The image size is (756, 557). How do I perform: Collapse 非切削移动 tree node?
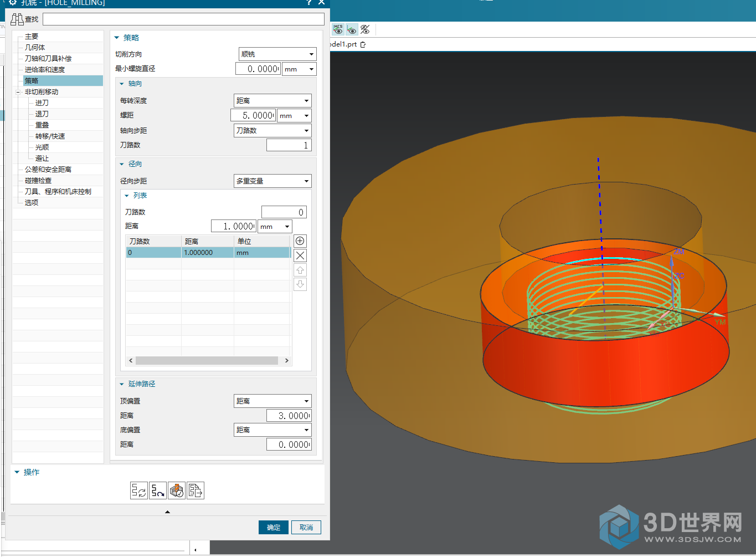click(x=18, y=92)
